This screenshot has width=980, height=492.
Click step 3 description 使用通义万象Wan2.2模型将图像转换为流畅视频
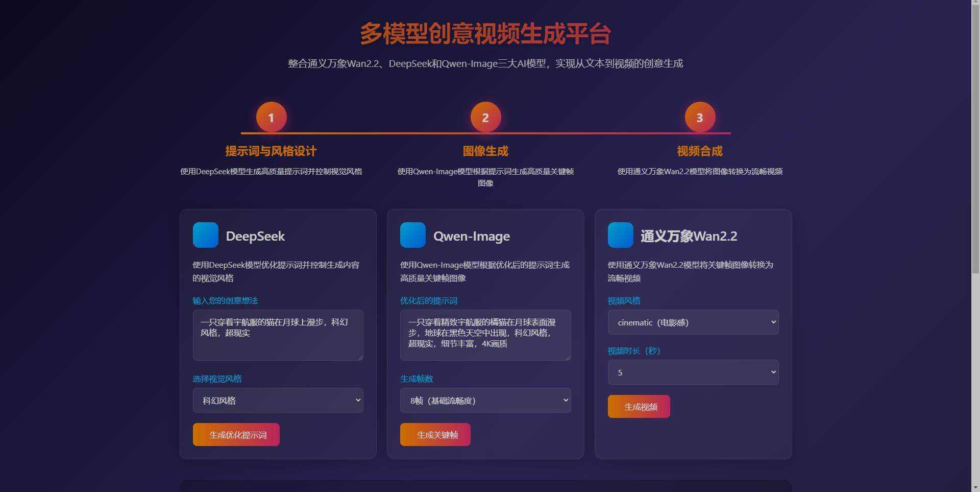[x=700, y=172]
